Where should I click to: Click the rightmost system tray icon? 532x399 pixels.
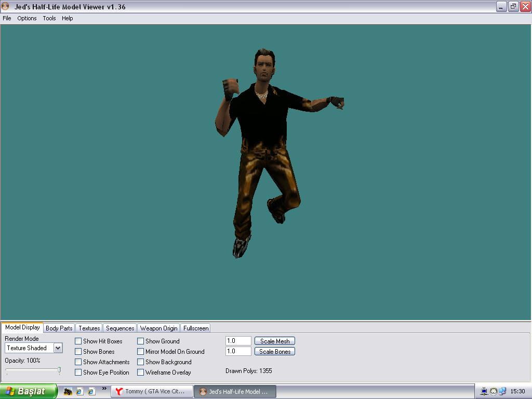click(502, 391)
